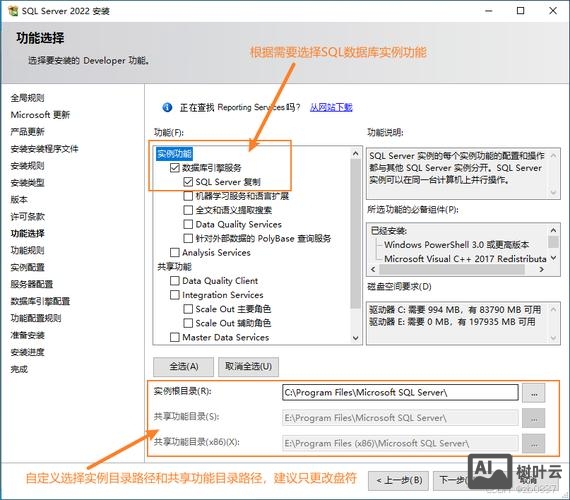Select the 共享功能 tree heading
The height and width of the screenshot is (500, 570).
[x=174, y=267]
